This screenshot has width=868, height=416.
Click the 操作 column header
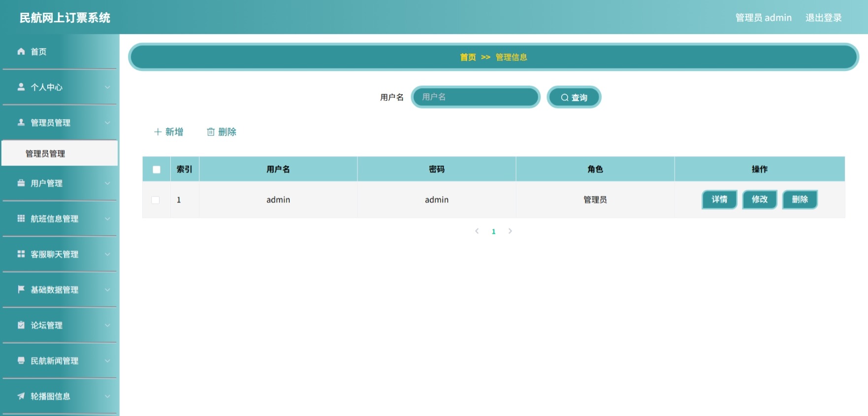[760, 169]
